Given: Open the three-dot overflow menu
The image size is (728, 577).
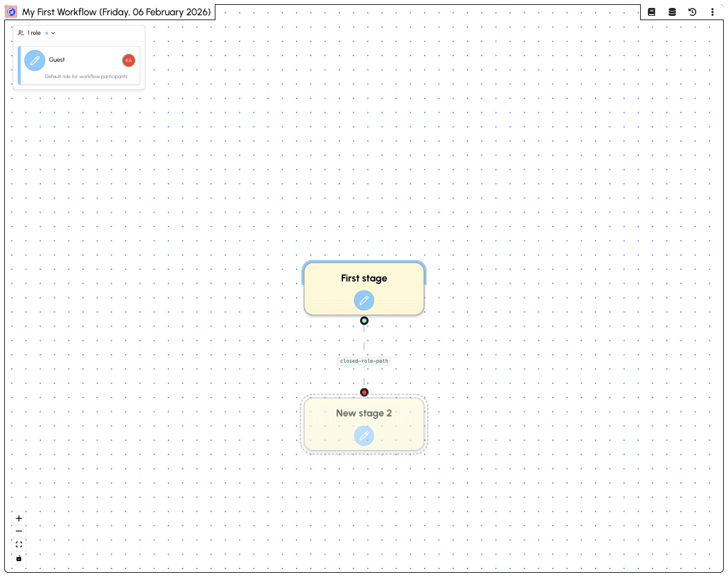Looking at the screenshot, I should (712, 12).
